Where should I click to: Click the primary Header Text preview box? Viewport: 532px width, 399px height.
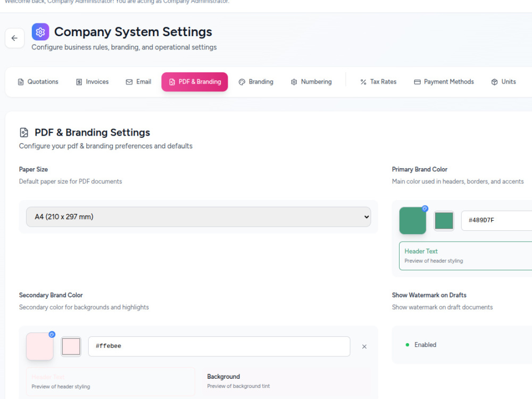coord(465,256)
